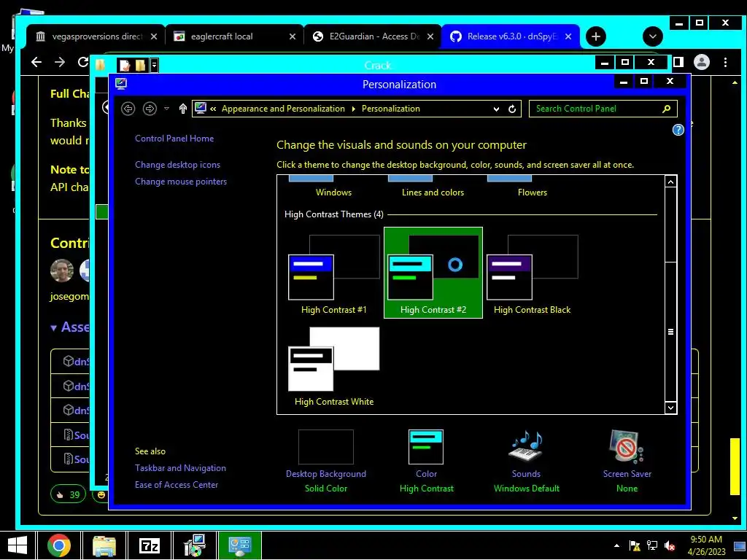Open Taskbar and Navigation link
Image resolution: width=747 pixels, height=560 pixels.
(180, 468)
